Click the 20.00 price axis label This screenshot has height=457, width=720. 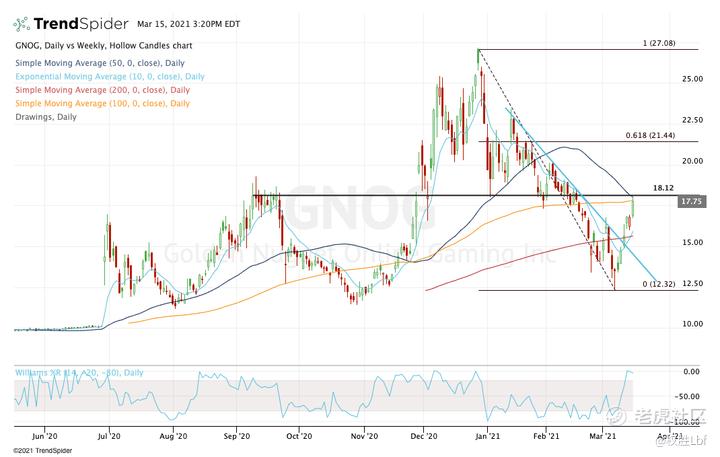pyautogui.click(x=692, y=161)
